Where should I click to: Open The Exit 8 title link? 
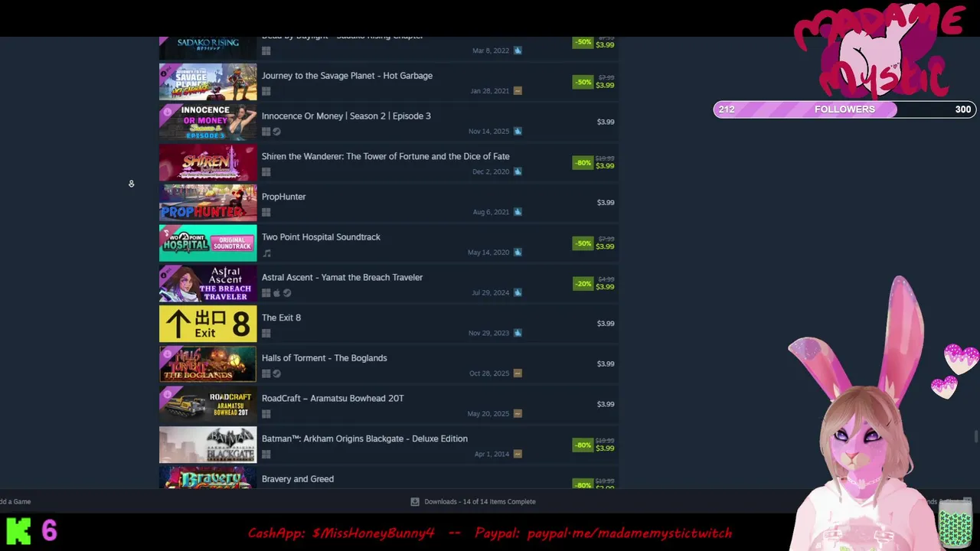(281, 318)
